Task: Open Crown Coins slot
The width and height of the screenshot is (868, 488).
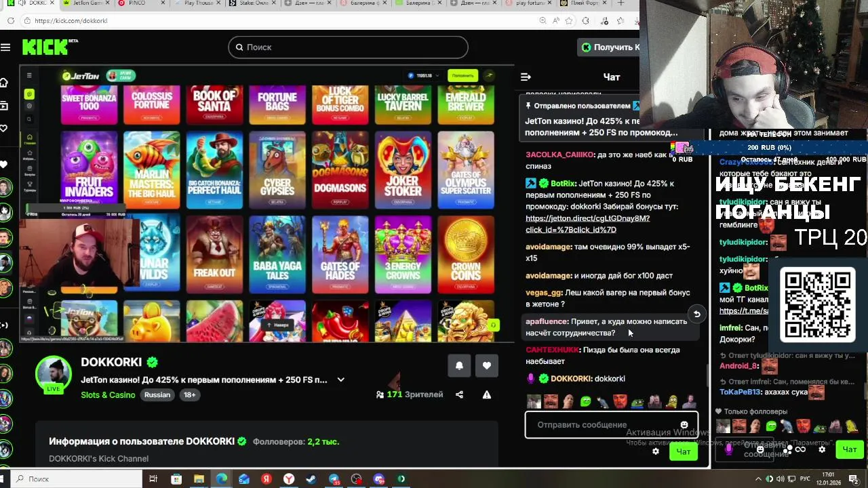Action: coord(466,254)
